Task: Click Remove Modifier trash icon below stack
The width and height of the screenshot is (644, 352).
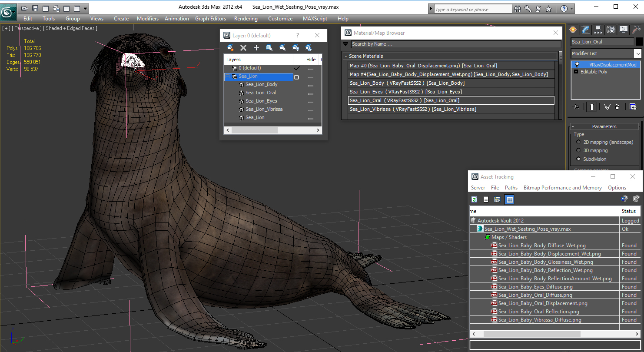Action: pyautogui.click(x=617, y=106)
